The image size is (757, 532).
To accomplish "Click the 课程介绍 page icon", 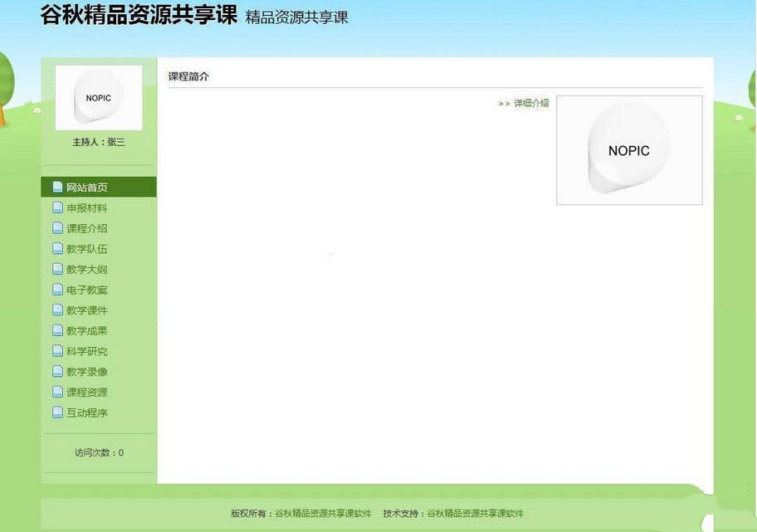I will [x=58, y=228].
